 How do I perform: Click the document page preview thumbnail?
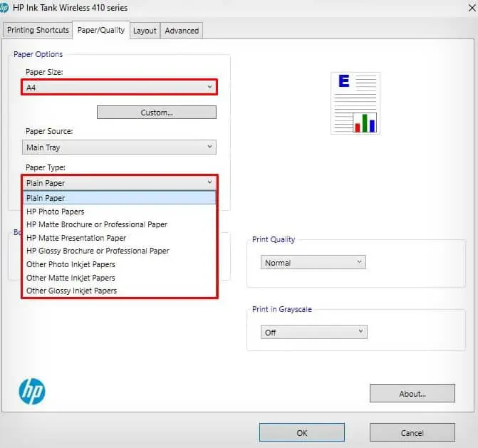pos(355,103)
